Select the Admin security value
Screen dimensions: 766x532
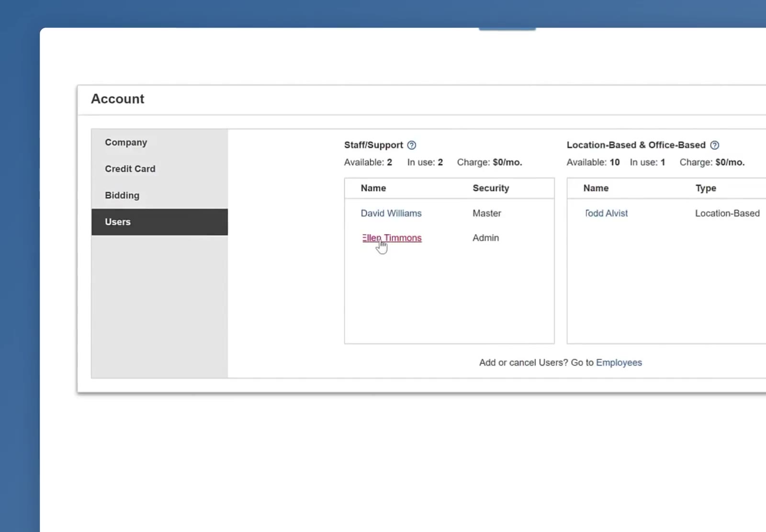(485, 238)
